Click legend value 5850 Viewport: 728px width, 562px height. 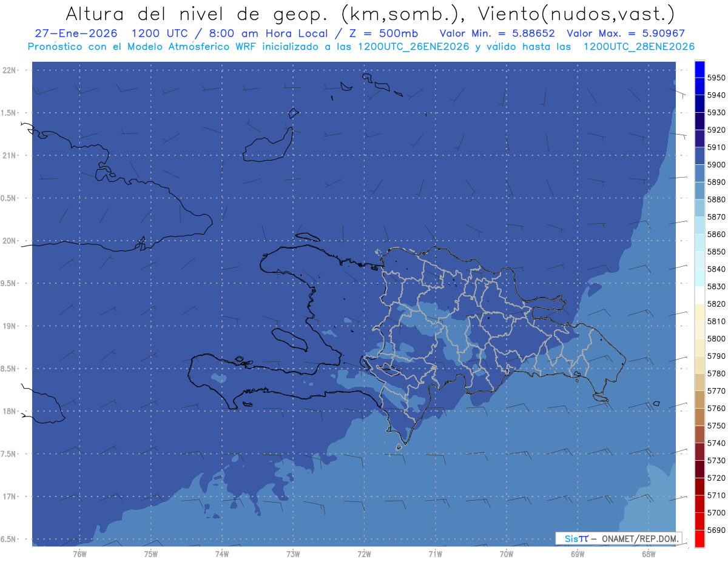click(x=716, y=252)
